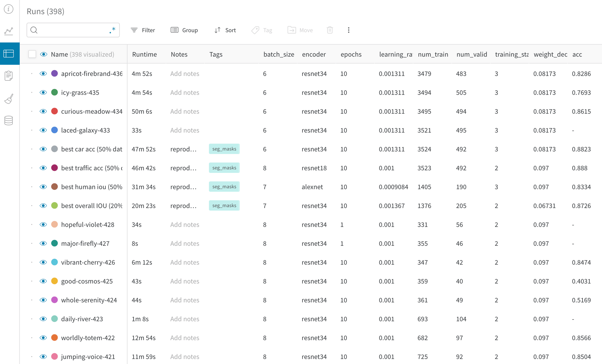The image size is (602, 364).
Task: Open the project info panel icon
Action: click(9, 9)
